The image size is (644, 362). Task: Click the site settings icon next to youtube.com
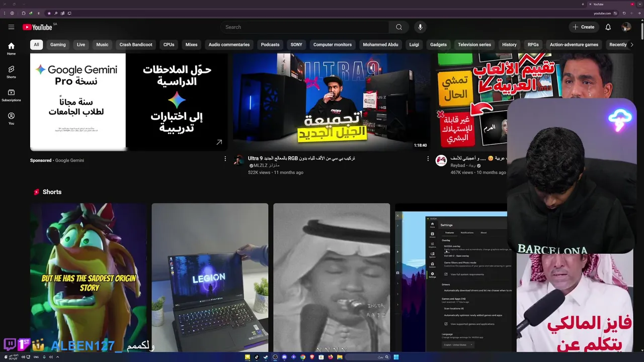click(615, 13)
